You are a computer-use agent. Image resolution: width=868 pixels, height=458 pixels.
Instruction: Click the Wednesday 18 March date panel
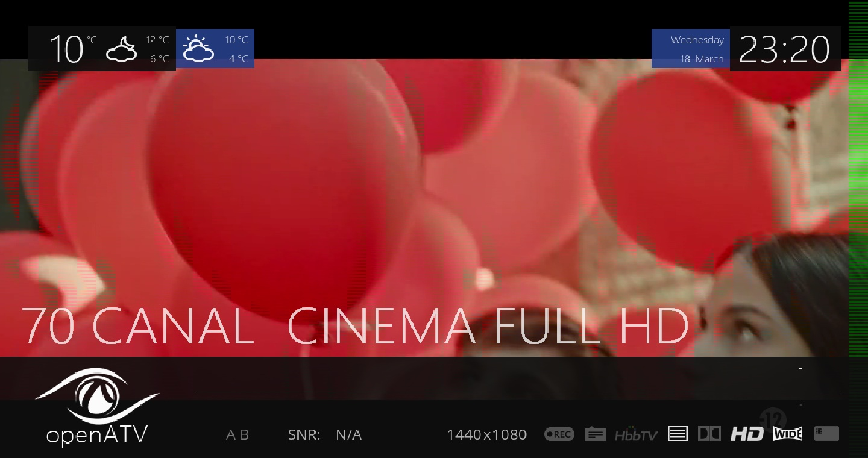691,49
